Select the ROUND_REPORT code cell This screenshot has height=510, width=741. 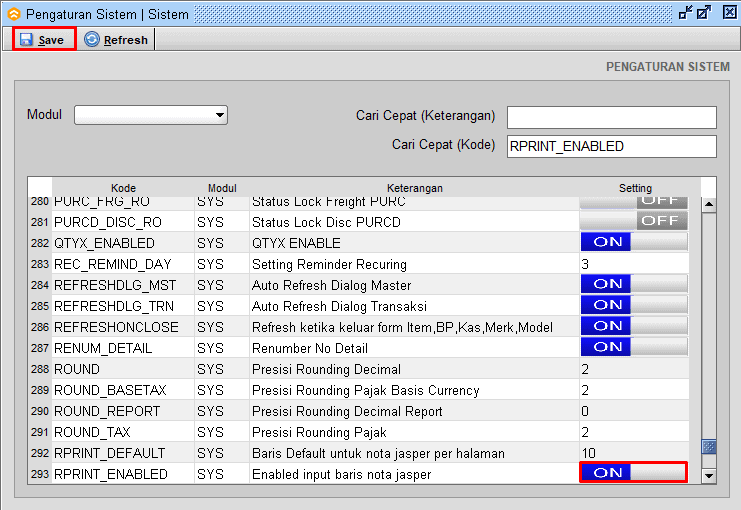(x=123, y=411)
